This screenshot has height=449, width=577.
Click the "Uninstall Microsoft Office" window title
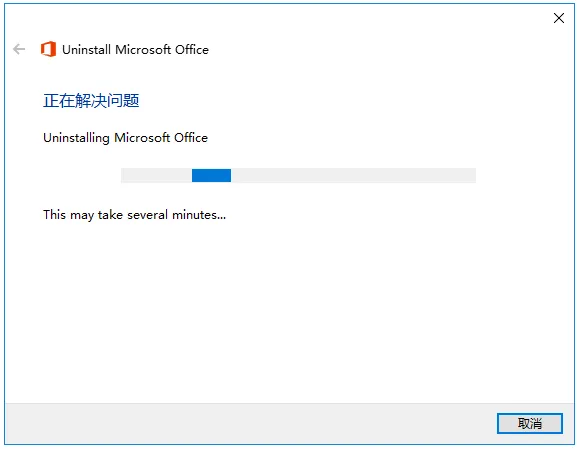coord(135,50)
